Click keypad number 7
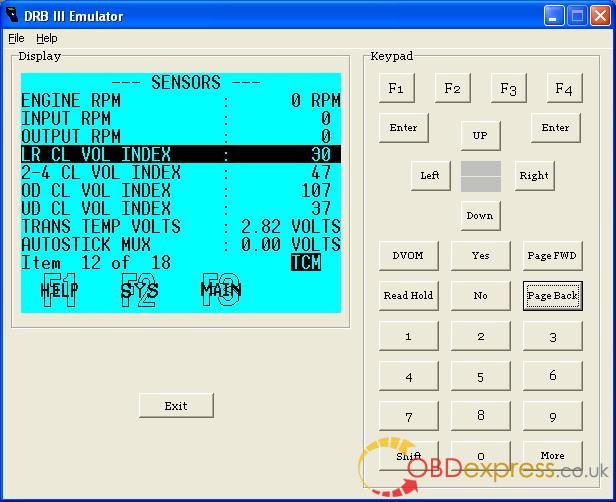This screenshot has width=616, height=502. tap(409, 416)
